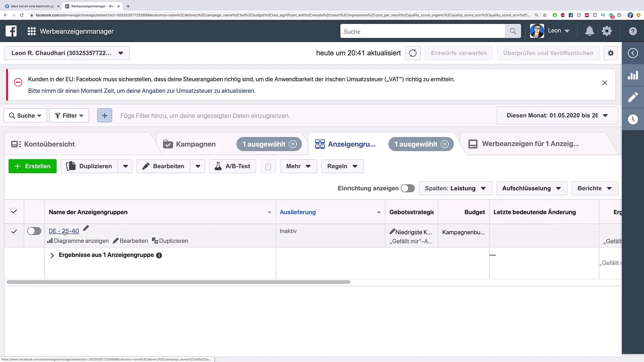Open the help question mark icon
This screenshot has height=362, width=644.
[x=633, y=31]
